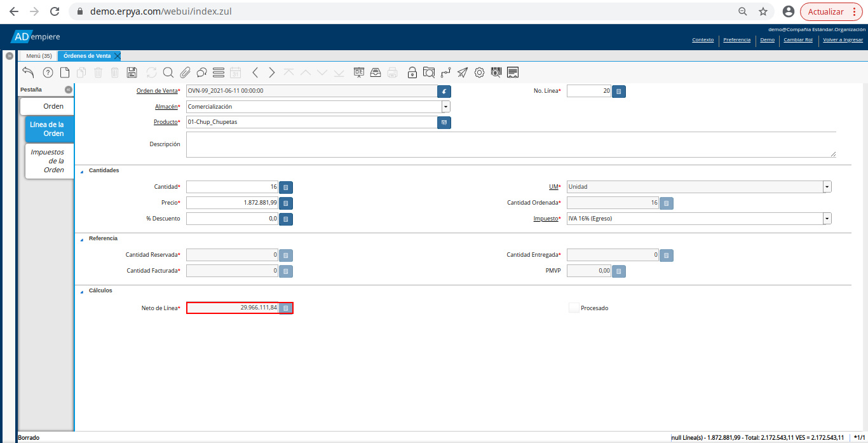
Task: Open the report presentation icon
Action: [360, 72]
